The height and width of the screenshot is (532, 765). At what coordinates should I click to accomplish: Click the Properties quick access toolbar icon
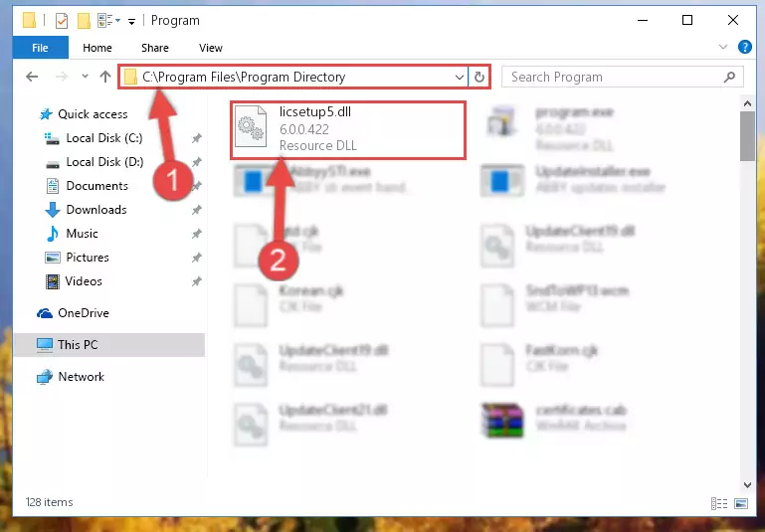click(x=62, y=21)
